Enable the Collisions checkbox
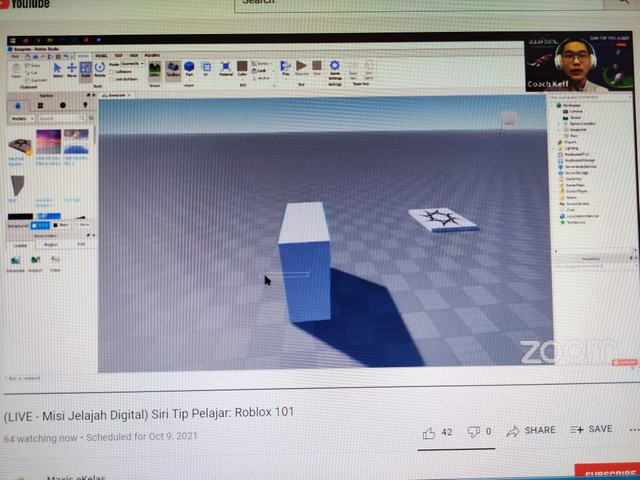The image size is (640, 480). [112, 71]
